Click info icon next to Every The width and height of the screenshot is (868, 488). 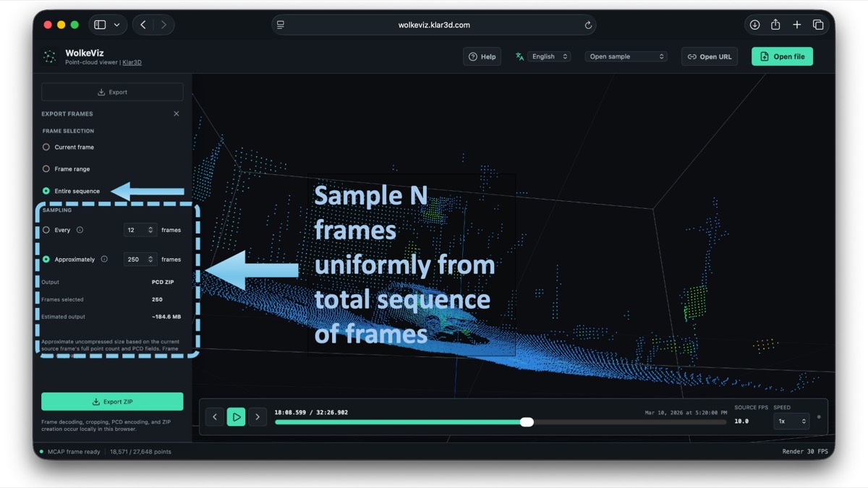(80, 230)
